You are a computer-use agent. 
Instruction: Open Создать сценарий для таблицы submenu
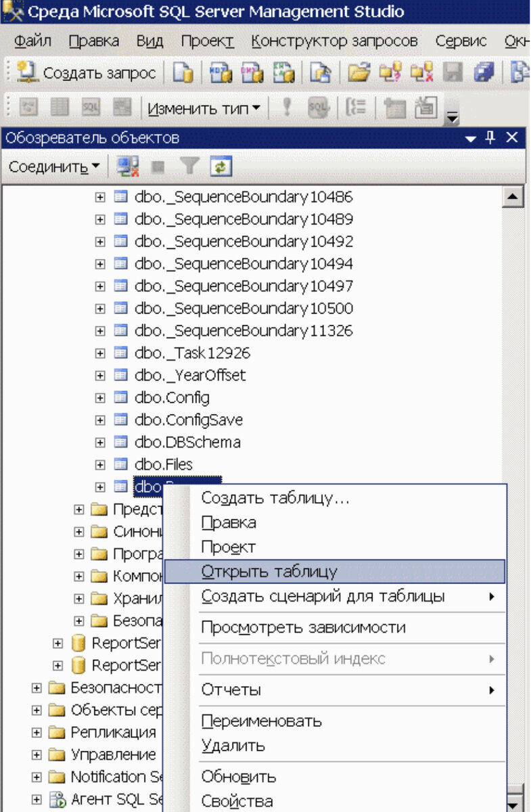[x=336, y=597]
